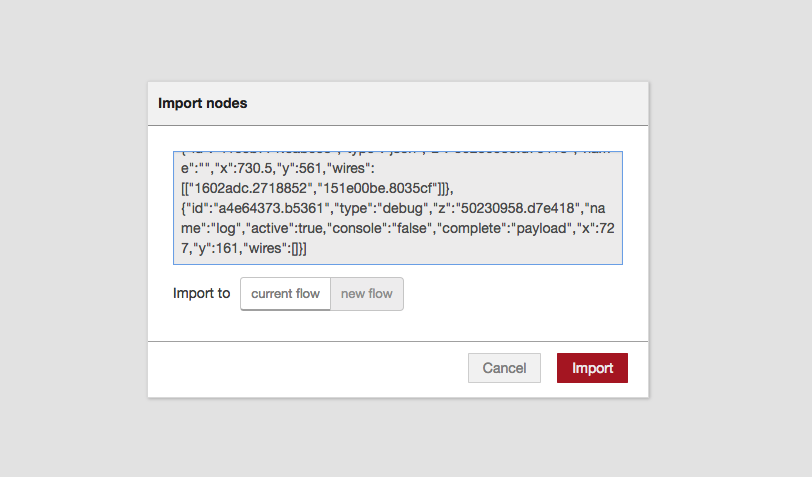The height and width of the screenshot is (477, 812).
Task: Place cursor on the word debug in JSON
Action: [402, 208]
